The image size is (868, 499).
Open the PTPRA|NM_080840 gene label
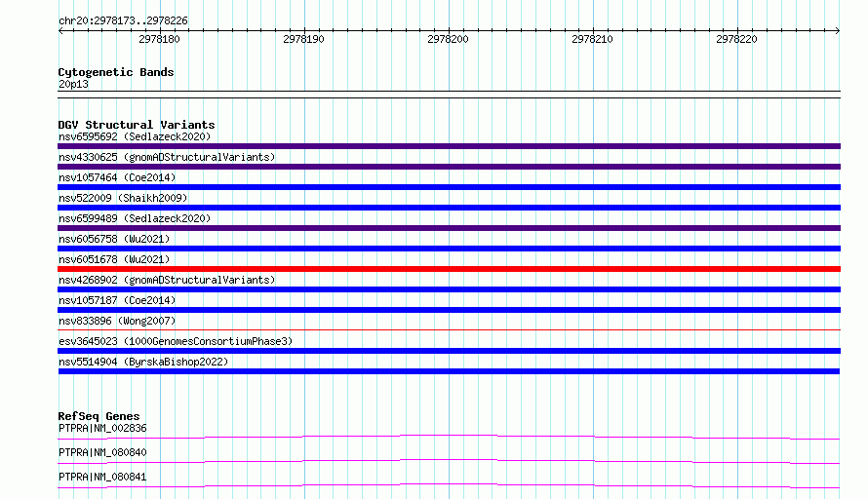pyautogui.click(x=102, y=452)
